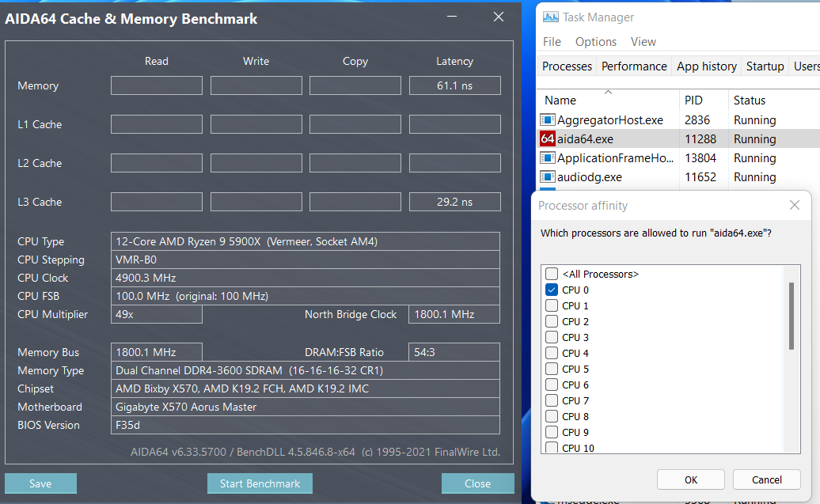The image size is (820, 504).
Task: Open the View menu in Task Manager
Action: 643,41
